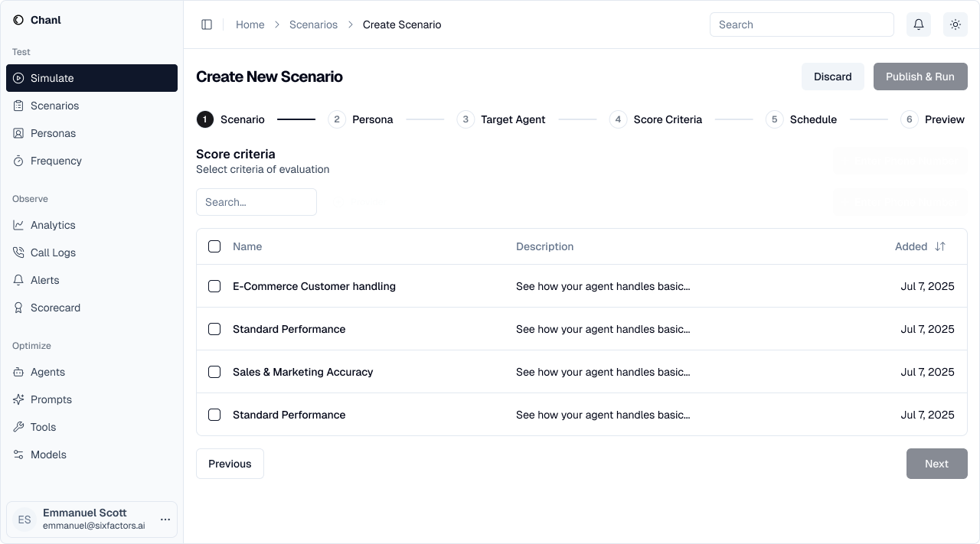The image size is (980, 544).
Task: Go back using the Previous button
Action: coord(230,464)
